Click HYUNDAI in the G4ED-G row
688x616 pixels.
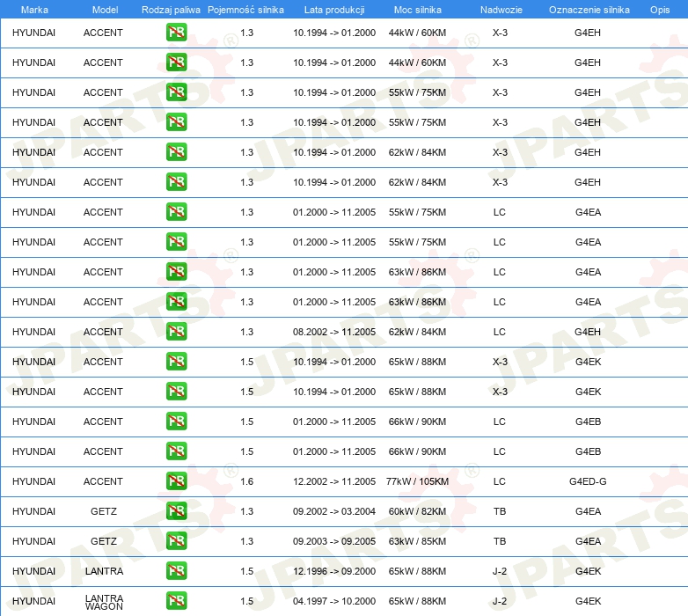click(33, 481)
